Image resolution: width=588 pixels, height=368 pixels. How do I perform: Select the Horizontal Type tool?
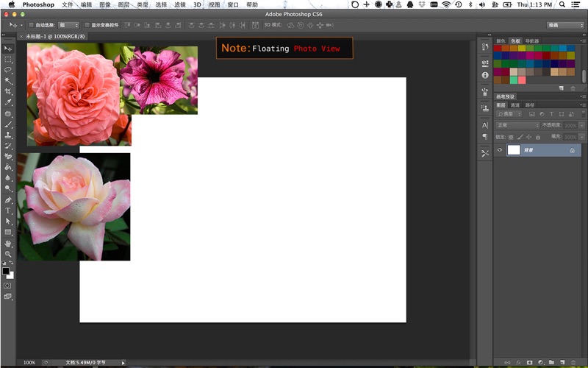[x=8, y=210]
